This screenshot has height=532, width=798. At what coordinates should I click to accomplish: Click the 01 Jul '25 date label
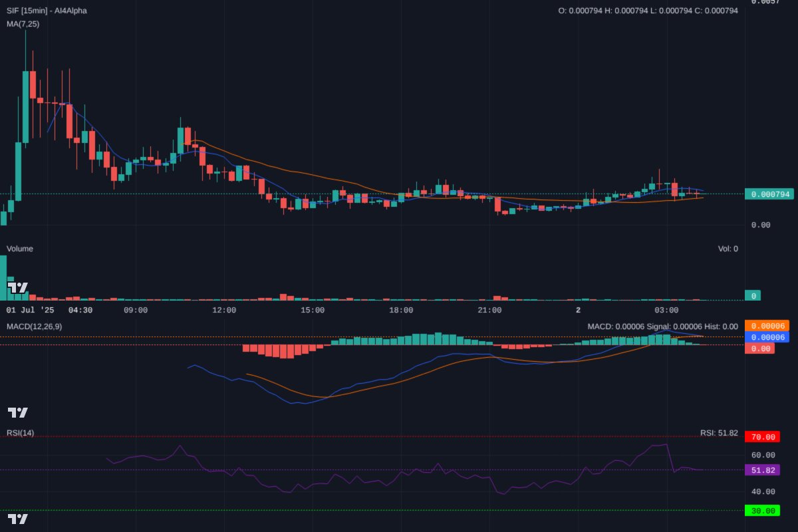[31, 310]
